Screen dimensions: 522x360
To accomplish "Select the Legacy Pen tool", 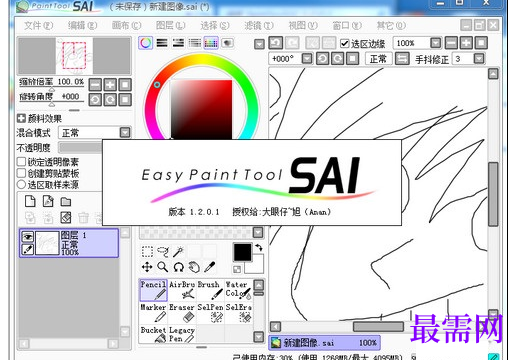I will (182, 334).
